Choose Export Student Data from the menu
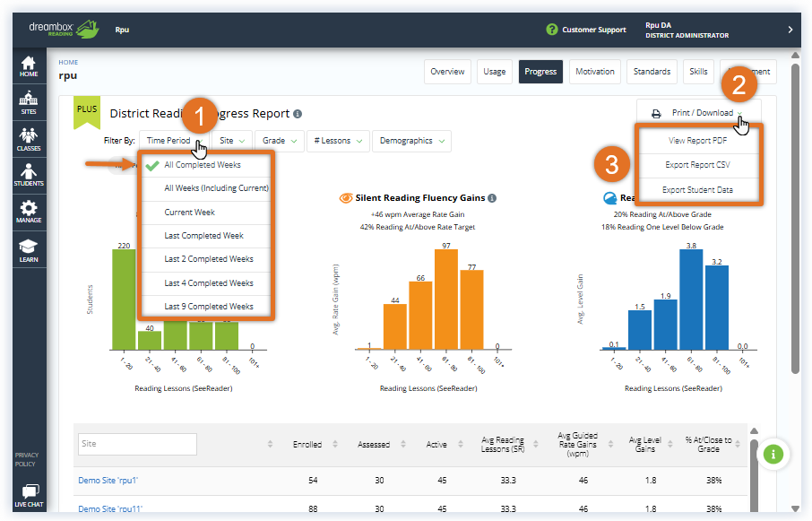 [x=699, y=190]
